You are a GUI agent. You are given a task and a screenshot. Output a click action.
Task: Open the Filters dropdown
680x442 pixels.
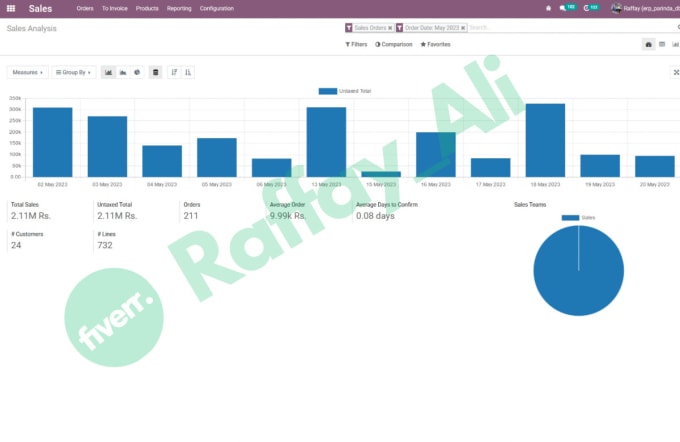pos(356,44)
